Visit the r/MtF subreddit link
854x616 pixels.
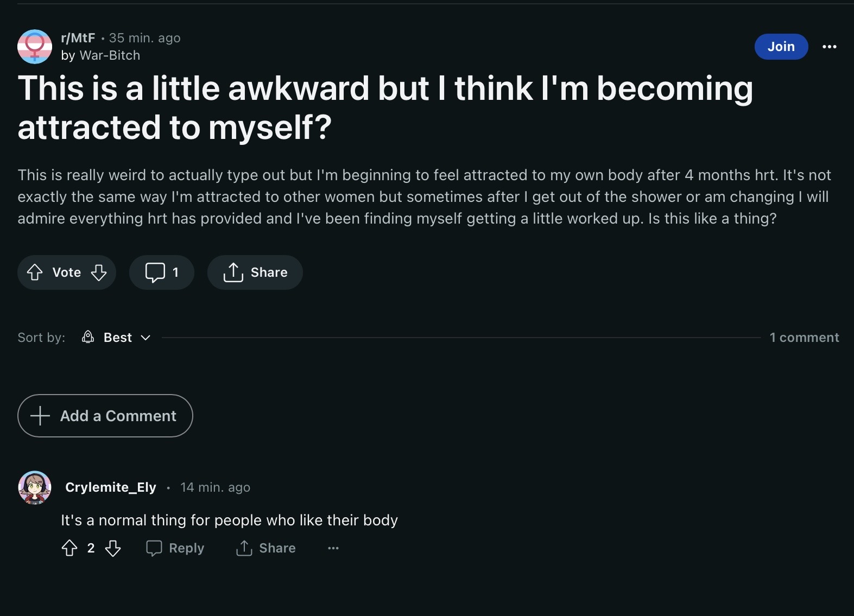click(78, 37)
